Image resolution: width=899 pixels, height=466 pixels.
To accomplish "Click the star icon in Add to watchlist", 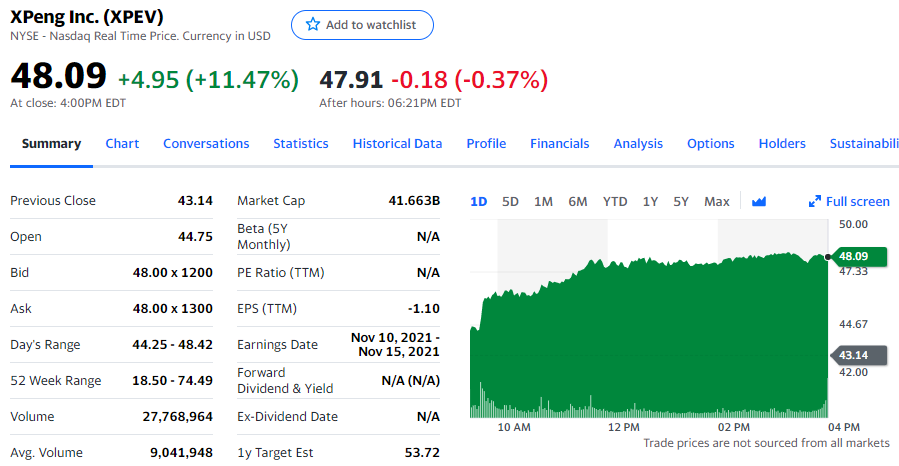I will [x=313, y=25].
